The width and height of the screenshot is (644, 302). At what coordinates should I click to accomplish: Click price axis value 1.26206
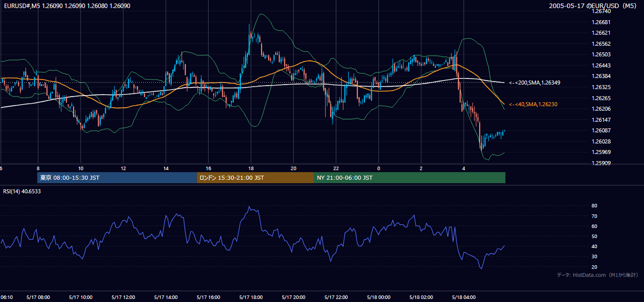click(602, 109)
